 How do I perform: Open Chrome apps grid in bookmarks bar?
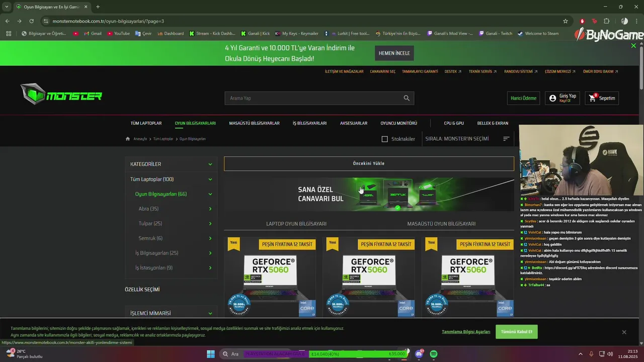[x=9, y=34]
